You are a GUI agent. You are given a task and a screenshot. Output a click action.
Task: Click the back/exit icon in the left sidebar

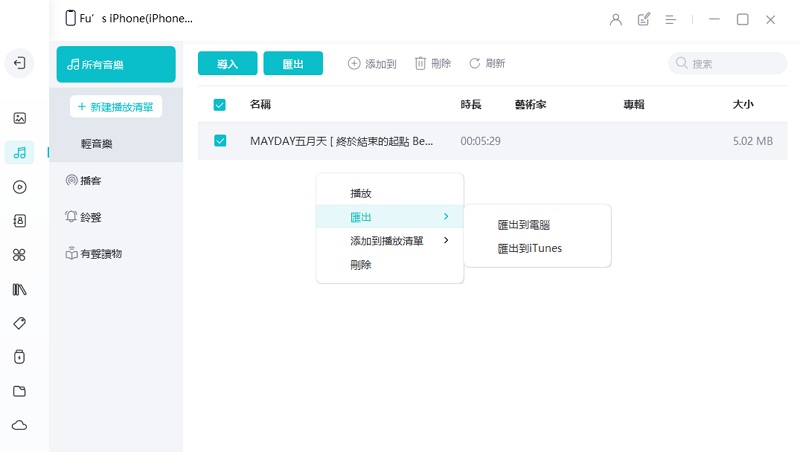19,63
